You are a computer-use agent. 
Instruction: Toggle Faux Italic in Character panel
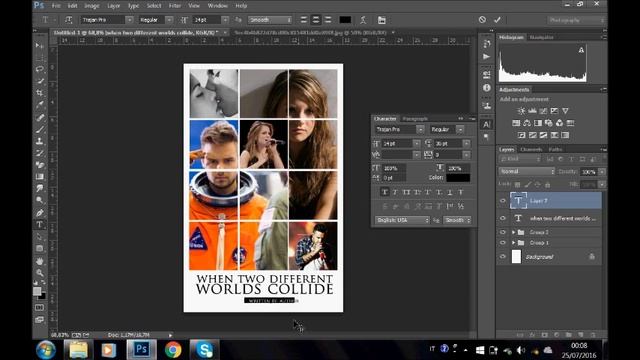click(395, 192)
